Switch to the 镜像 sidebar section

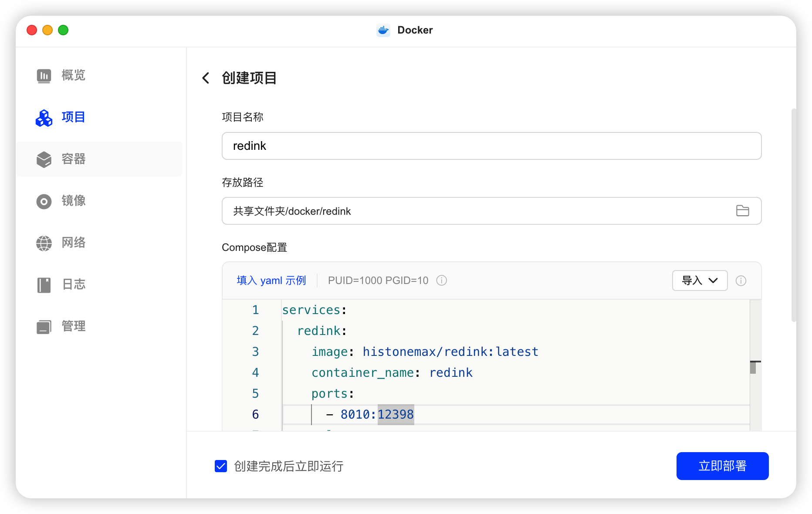pos(73,201)
